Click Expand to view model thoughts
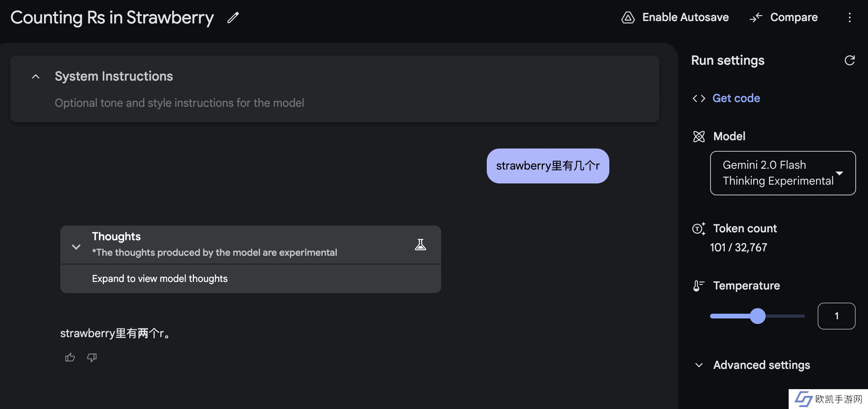Viewport: 868px width, 409px height. click(159, 279)
